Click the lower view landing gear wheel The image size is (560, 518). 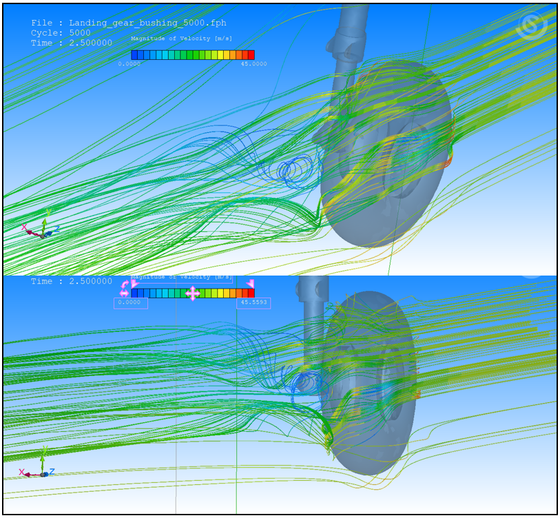(369, 382)
